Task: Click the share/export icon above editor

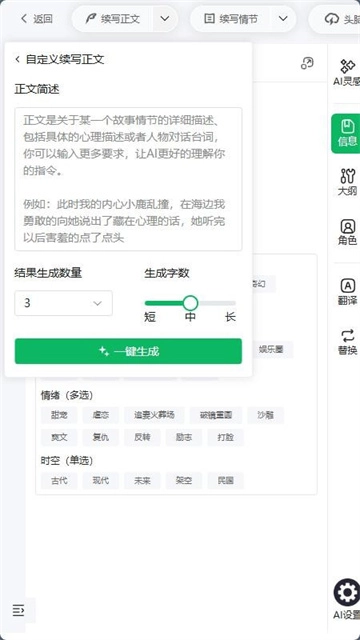Action: 307,63
